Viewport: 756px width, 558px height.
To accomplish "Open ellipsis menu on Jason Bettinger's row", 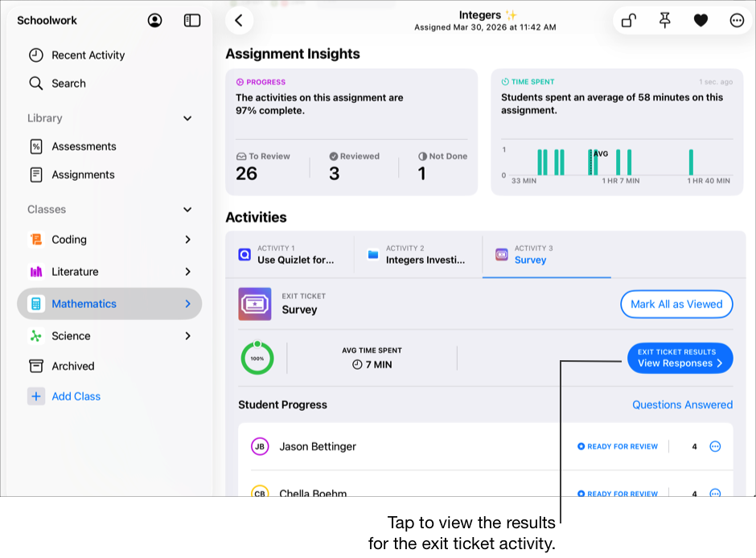I will 716,446.
